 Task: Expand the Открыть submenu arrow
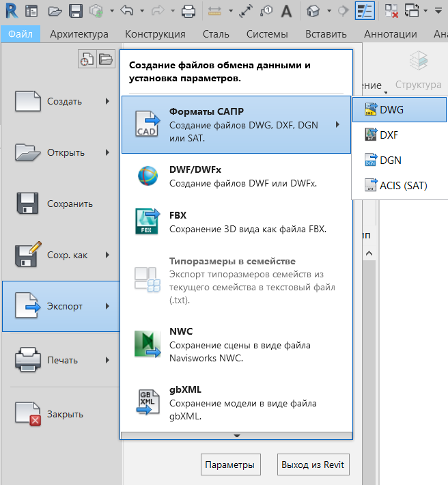107,152
